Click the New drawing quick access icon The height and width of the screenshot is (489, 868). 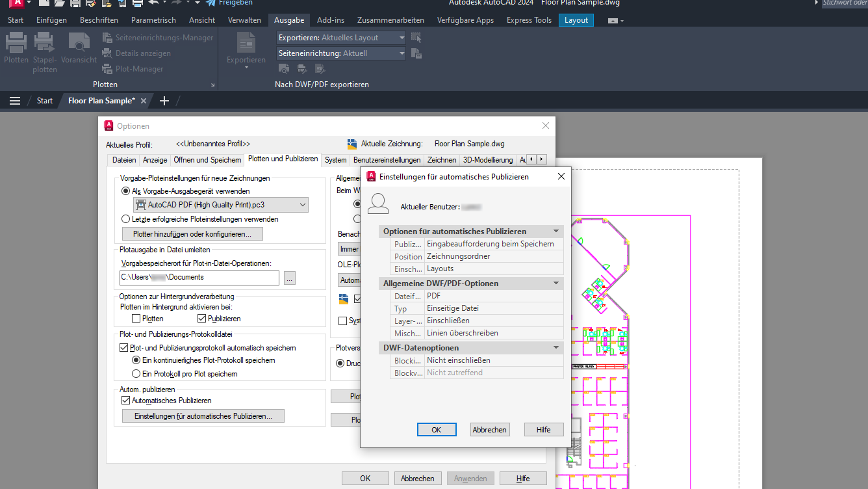(x=44, y=3)
